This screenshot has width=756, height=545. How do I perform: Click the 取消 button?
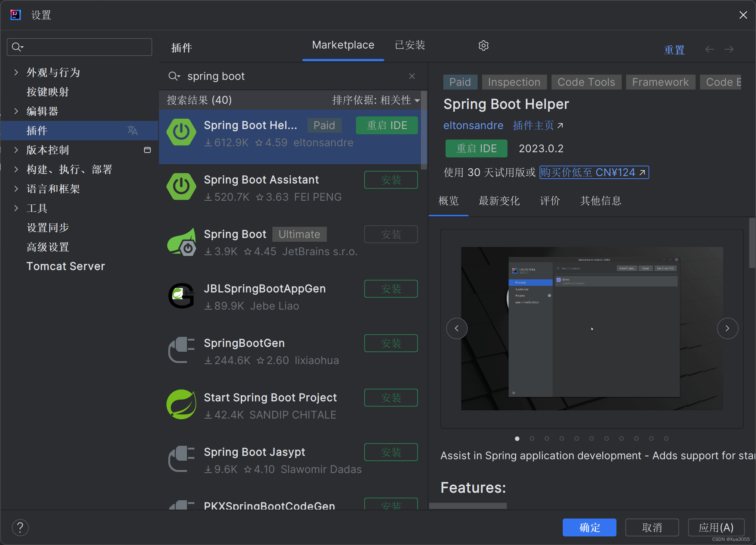click(x=652, y=527)
